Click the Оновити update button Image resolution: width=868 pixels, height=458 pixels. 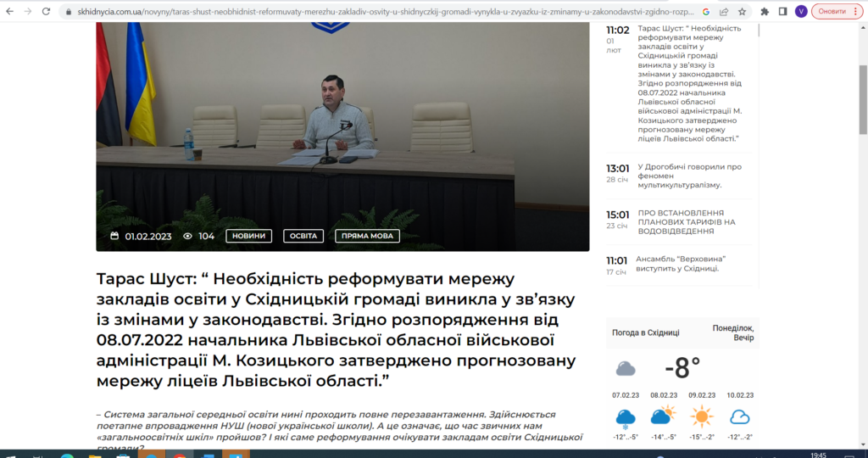coord(832,12)
